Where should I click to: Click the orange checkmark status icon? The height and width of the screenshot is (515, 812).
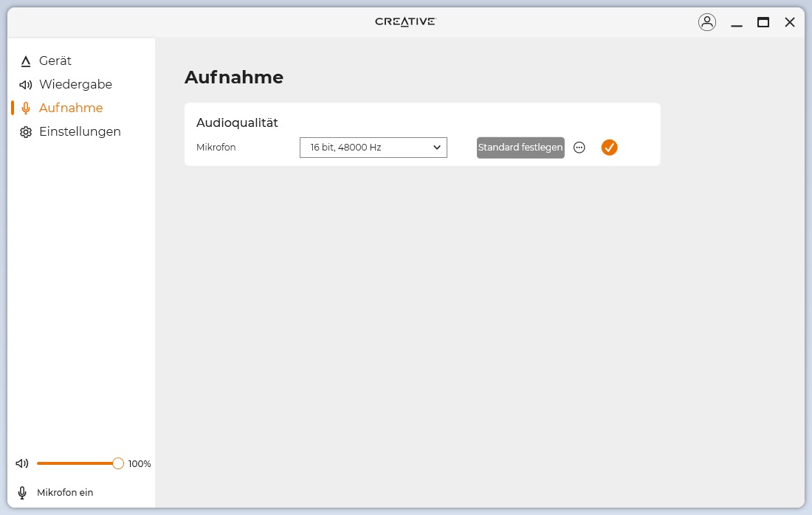pos(609,148)
